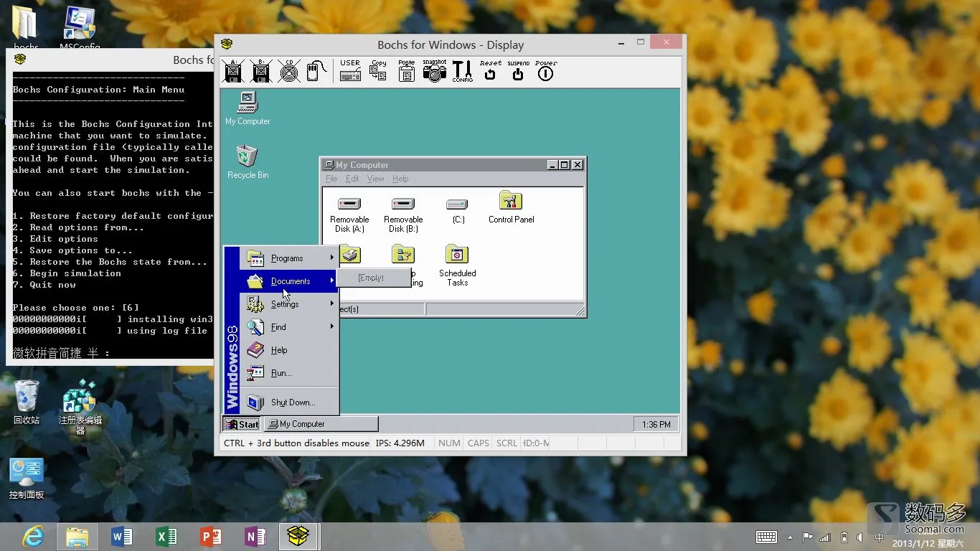980x551 pixels.
Task: Click CAPS indicator in Bochs status bar
Action: pyautogui.click(x=479, y=443)
